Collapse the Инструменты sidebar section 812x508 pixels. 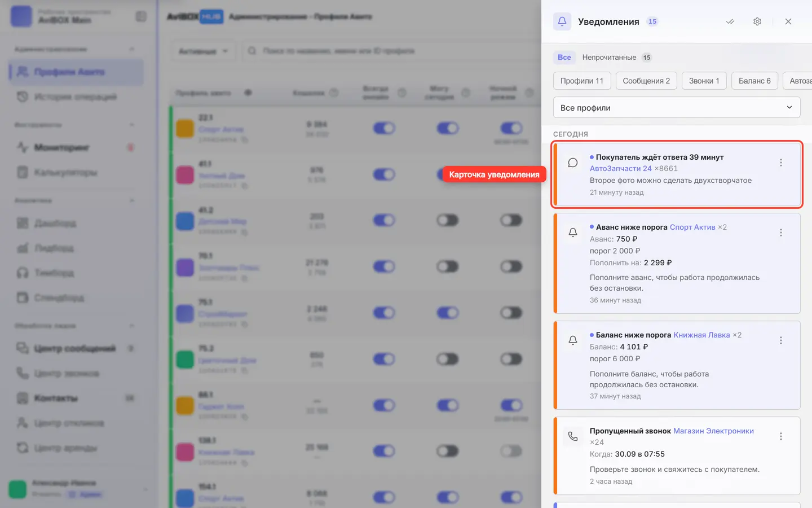pos(132,125)
